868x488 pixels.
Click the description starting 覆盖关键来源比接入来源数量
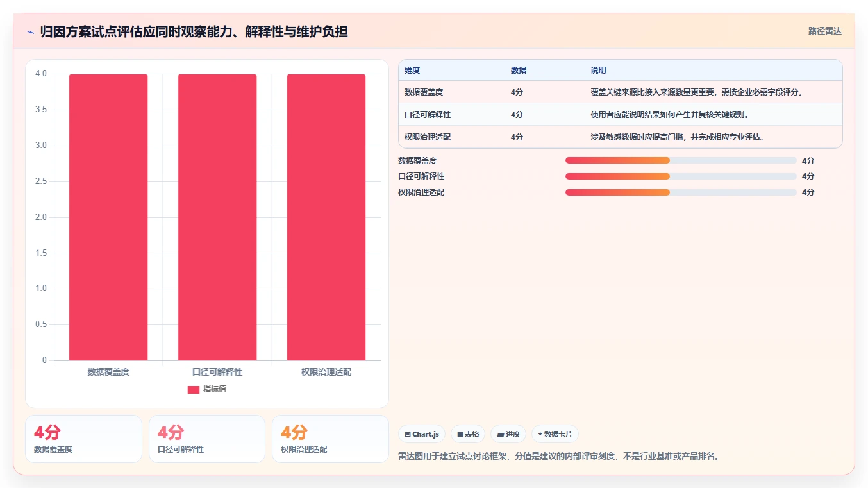(697, 92)
